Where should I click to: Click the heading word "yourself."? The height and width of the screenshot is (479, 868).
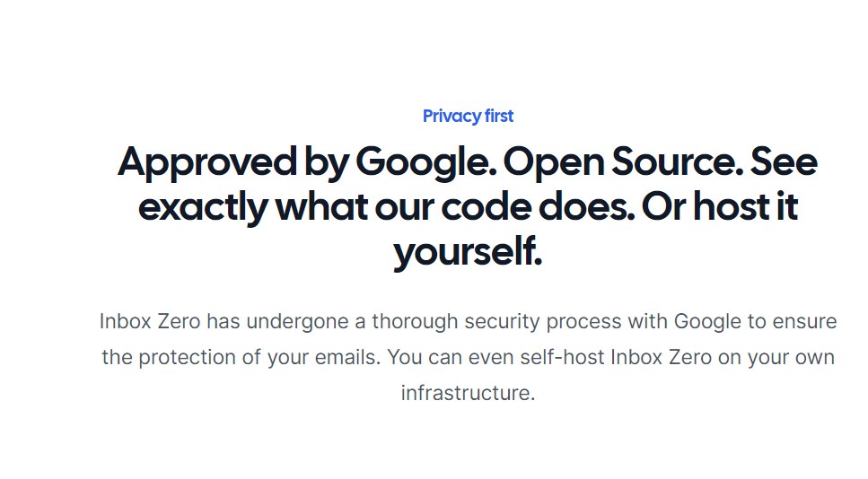tap(468, 253)
